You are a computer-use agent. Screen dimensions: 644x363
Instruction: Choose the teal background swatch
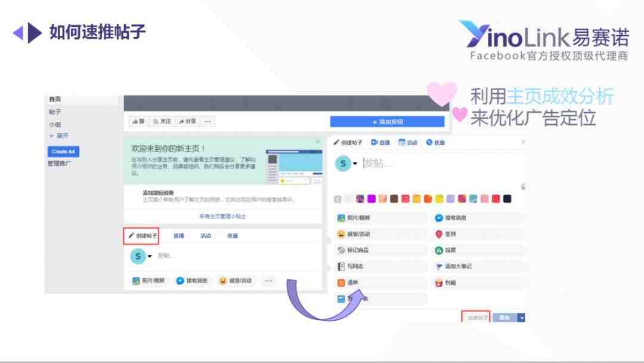point(473,199)
